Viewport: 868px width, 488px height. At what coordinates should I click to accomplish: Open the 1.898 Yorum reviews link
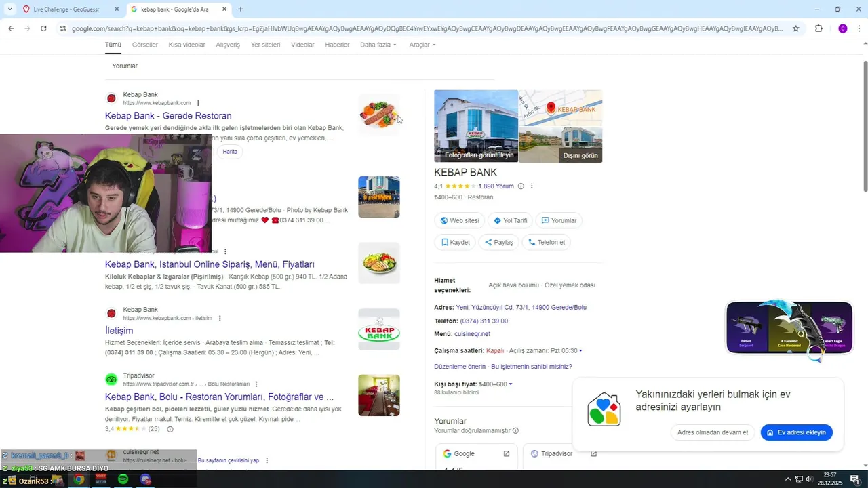[496, 186]
